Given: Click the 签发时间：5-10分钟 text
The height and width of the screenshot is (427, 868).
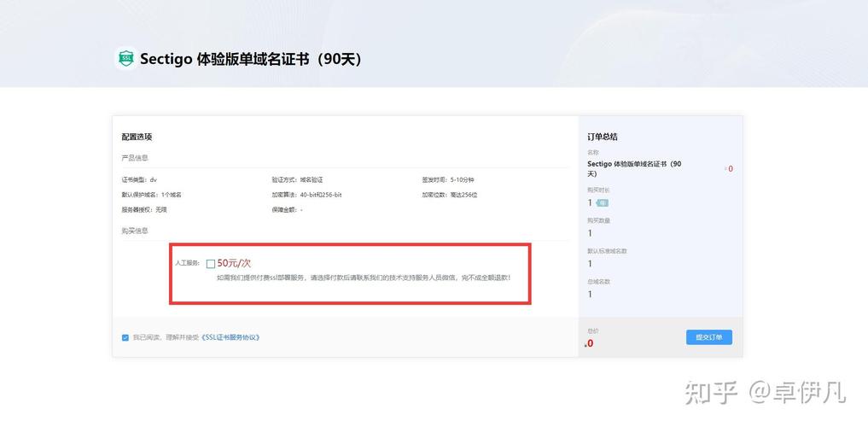Looking at the screenshot, I should click(448, 180).
